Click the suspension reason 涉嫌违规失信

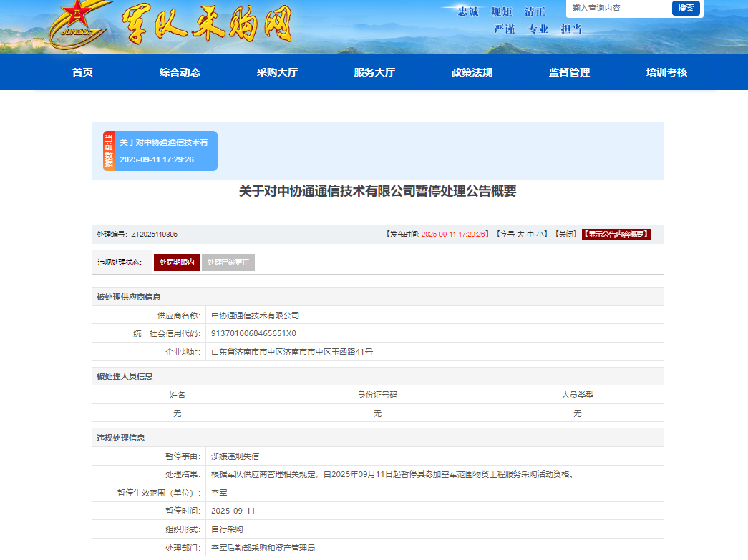coord(235,456)
